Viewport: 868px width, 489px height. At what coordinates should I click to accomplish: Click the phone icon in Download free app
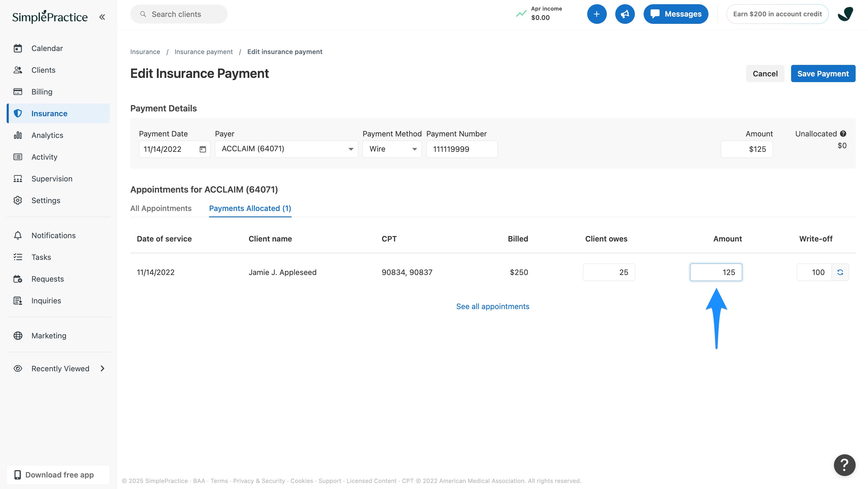tap(17, 475)
